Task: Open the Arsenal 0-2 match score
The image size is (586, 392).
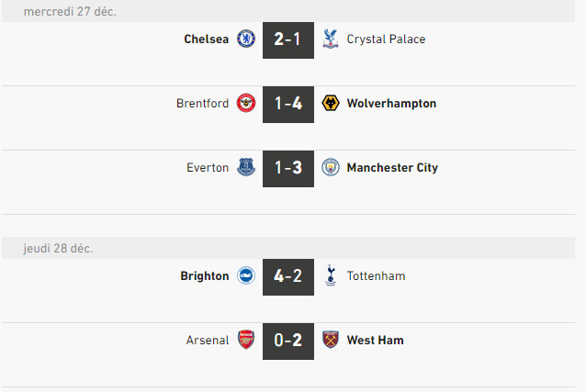Action: coord(288,341)
